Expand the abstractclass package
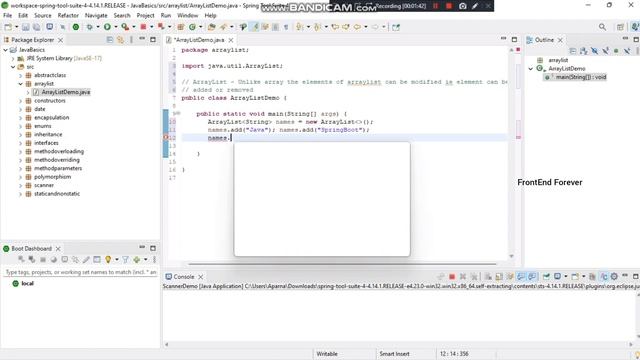 20,76
